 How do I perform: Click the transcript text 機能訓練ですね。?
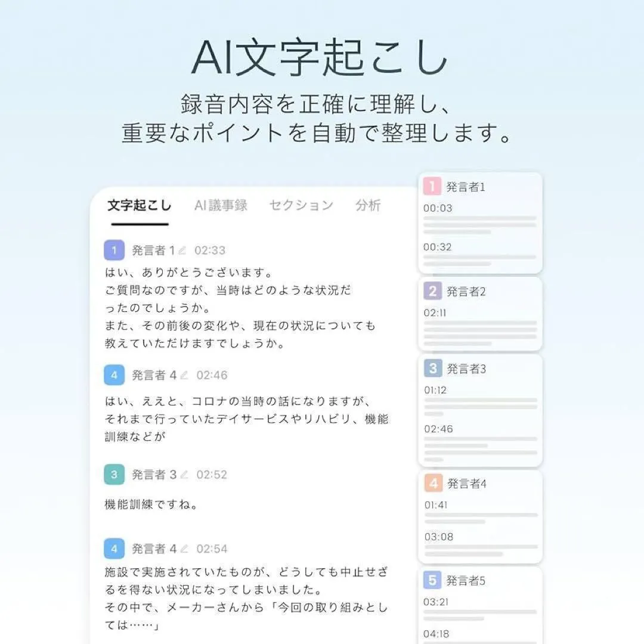coord(152,504)
